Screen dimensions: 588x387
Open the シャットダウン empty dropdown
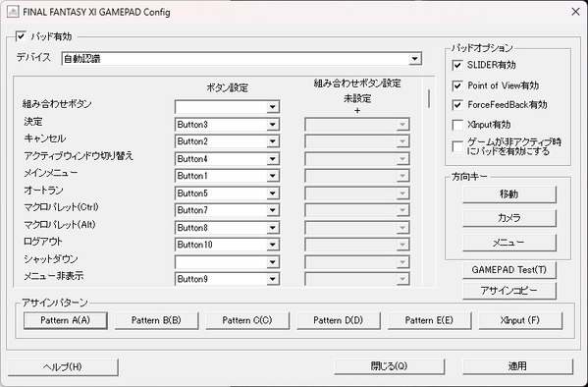[x=227, y=262]
